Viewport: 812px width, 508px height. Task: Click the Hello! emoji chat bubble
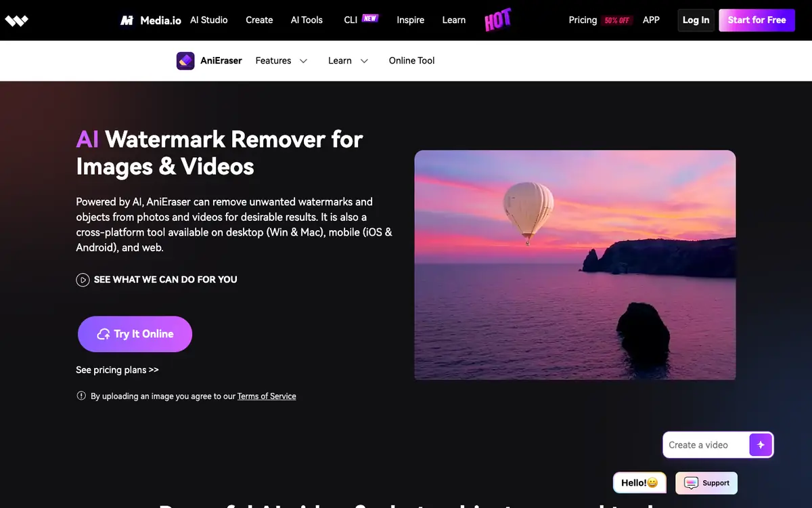click(x=639, y=483)
